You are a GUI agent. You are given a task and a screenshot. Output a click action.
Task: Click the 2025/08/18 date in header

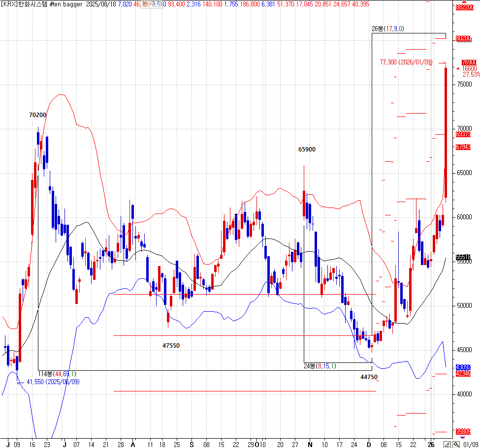pyautogui.click(x=102, y=4)
